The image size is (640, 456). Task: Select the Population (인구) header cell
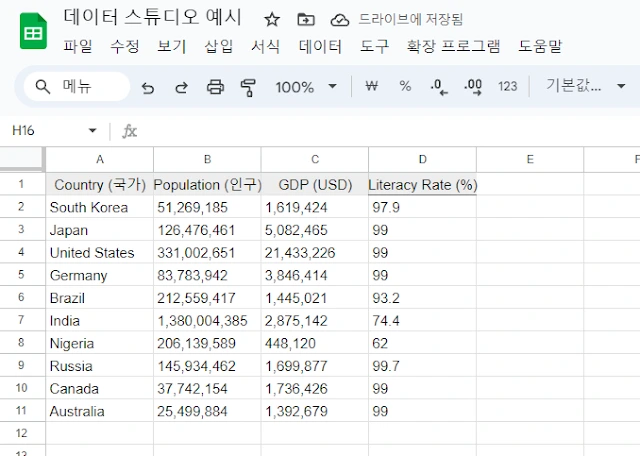pyautogui.click(x=207, y=184)
